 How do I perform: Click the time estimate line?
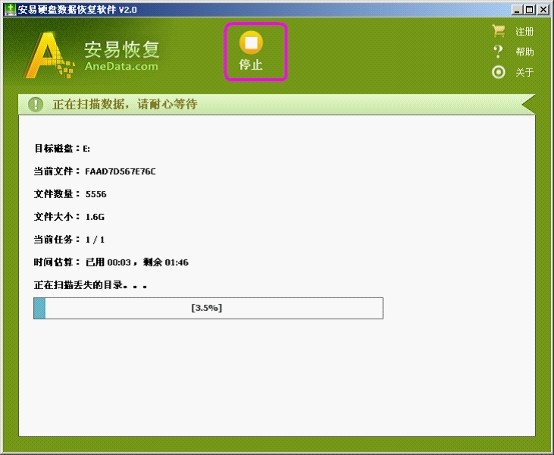point(111,262)
